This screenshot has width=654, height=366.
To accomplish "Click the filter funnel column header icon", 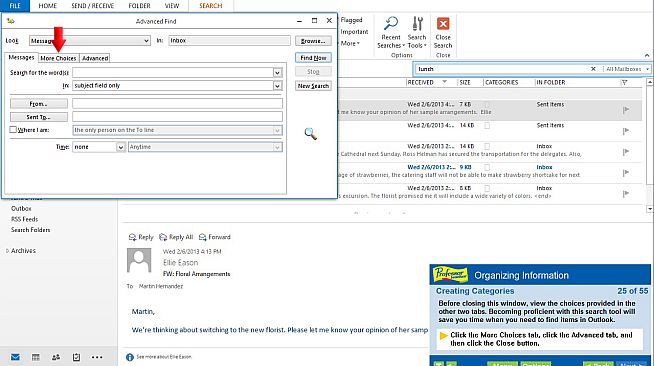I will click(624, 83).
